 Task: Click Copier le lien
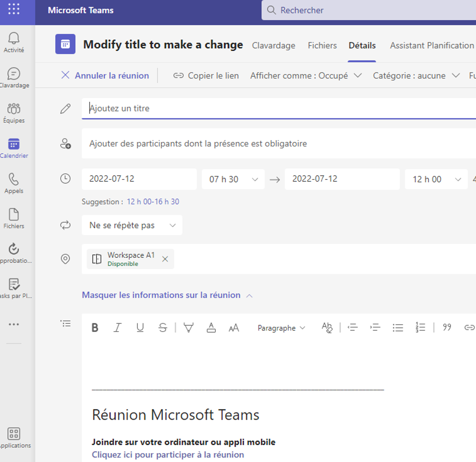(x=206, y=75)
